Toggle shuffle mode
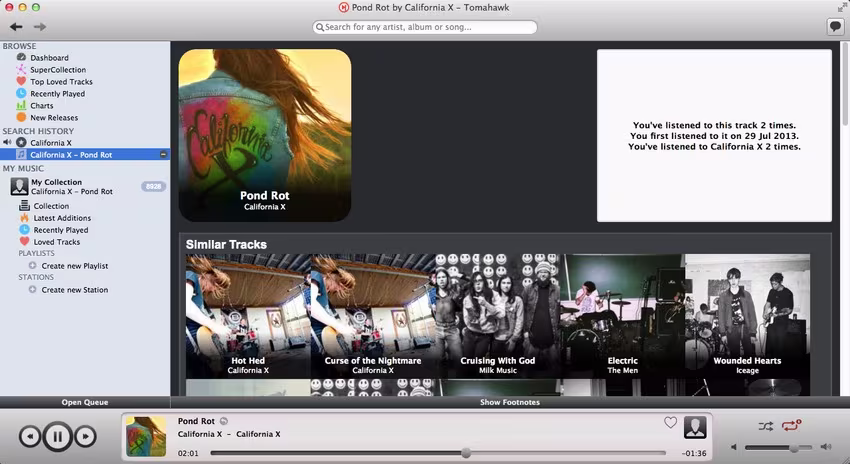This screenshot has height=464, width=850. point(765,426)
